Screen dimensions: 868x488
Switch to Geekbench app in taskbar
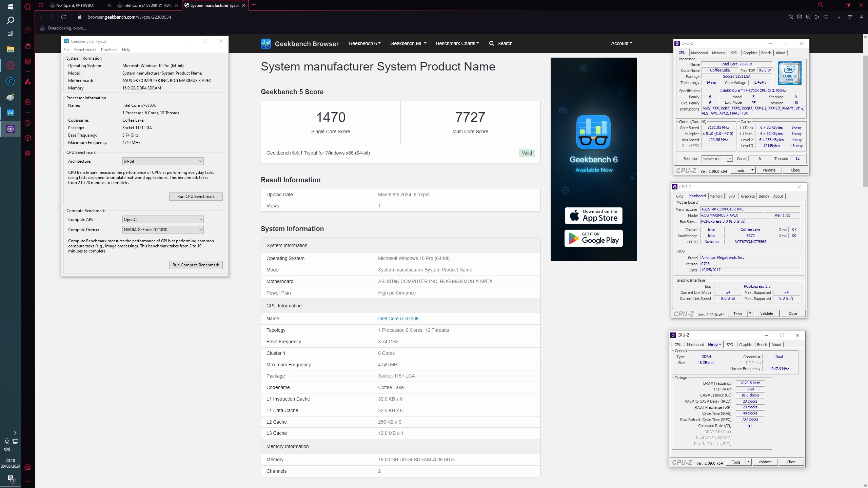pyautogui.click(x=11, y=113)
